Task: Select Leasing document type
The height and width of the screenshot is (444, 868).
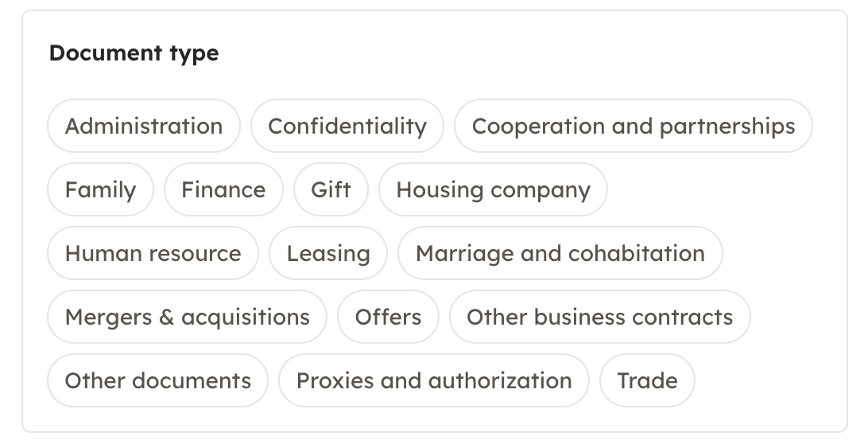Action: point(328,253)
